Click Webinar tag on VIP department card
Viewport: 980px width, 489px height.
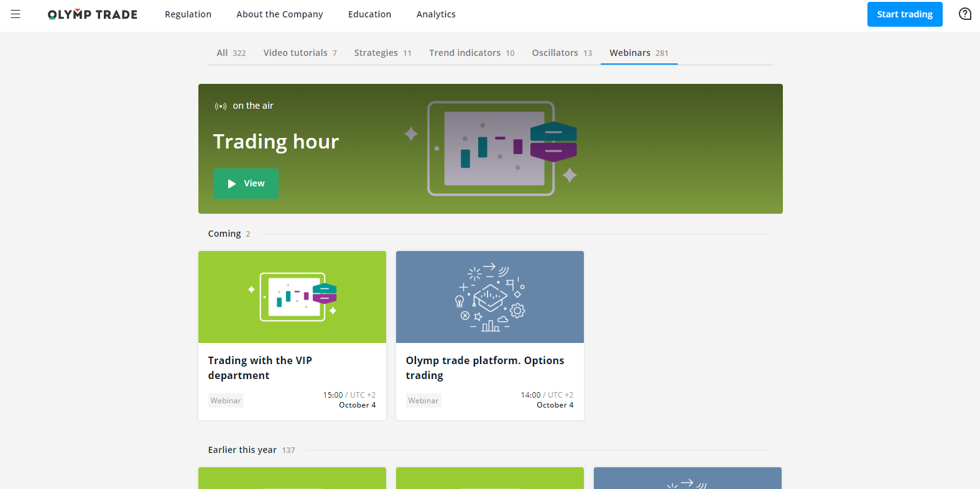tap(226, 401)
